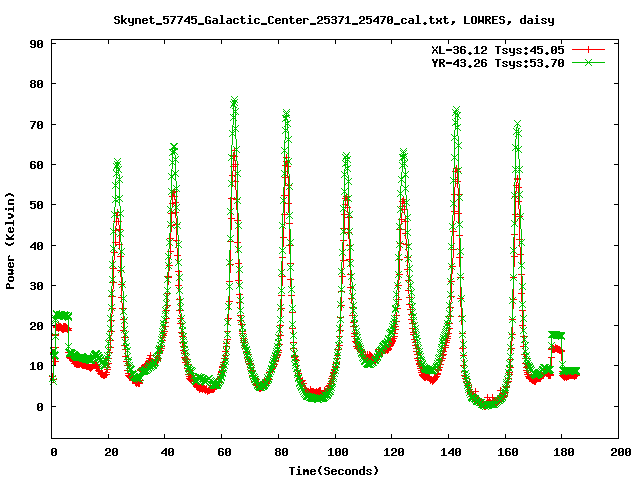640x480 pixels.
Task: Click the green peak top near 143 seconds
Action: [456, 110]
